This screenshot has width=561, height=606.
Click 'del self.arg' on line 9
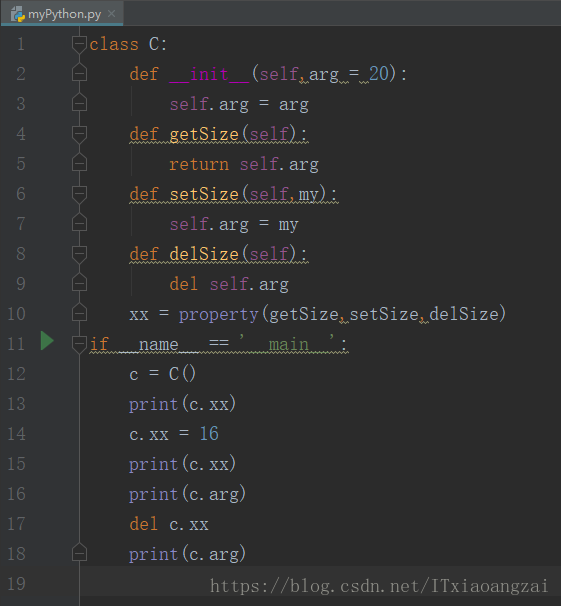click(x=229, y=284)
